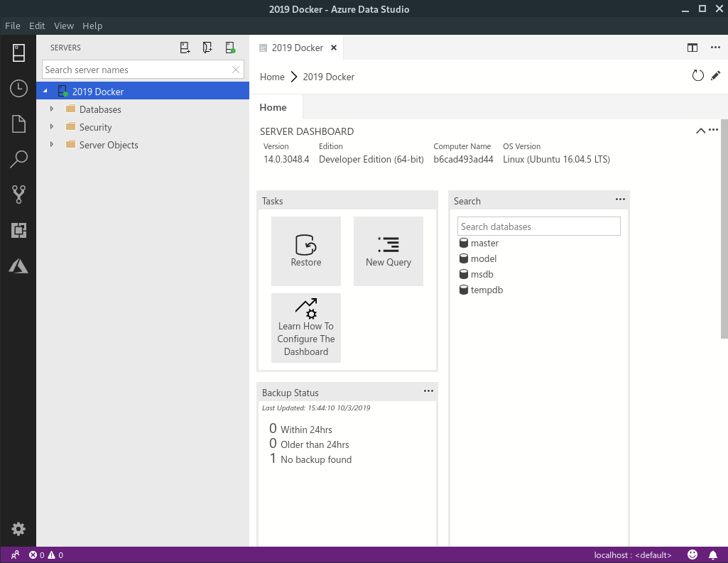Edit the dashboard with pencil icon

click(715, 76)
